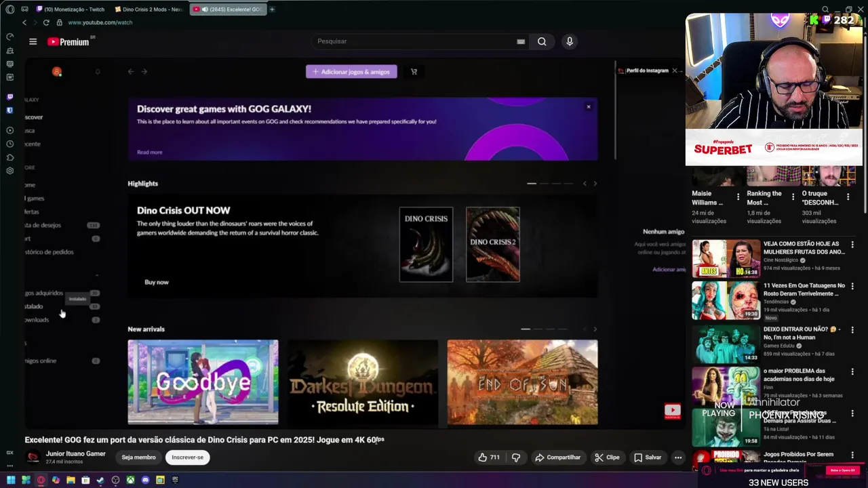
Task: Switch to the Dino Crisis 2 Mods tab
Action: pos(149,9)
